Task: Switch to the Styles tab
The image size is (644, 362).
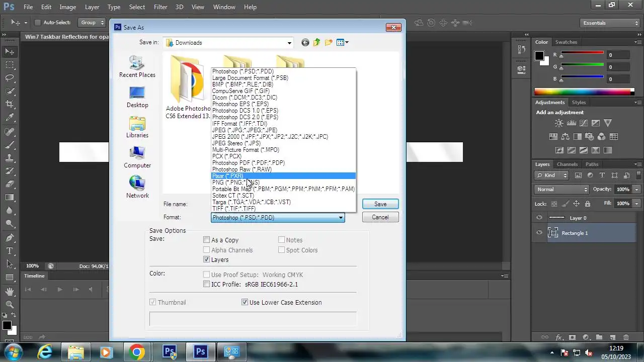Action: (579, 103)
